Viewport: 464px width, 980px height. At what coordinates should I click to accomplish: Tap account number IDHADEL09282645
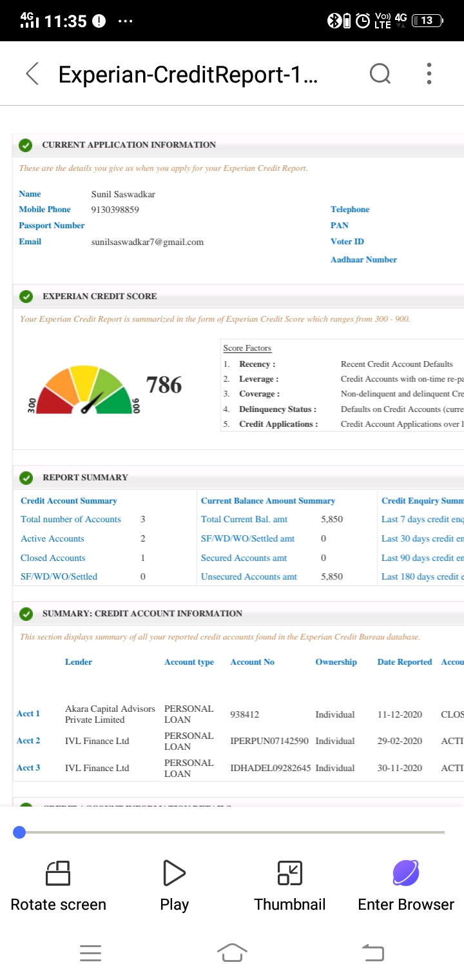click(x=271, y=769)
